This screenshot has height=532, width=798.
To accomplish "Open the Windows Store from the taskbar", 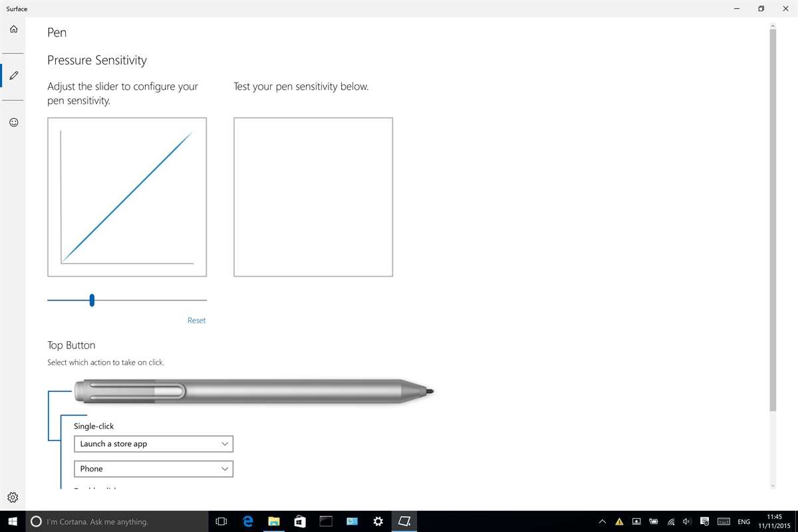I will pos(299,521).
